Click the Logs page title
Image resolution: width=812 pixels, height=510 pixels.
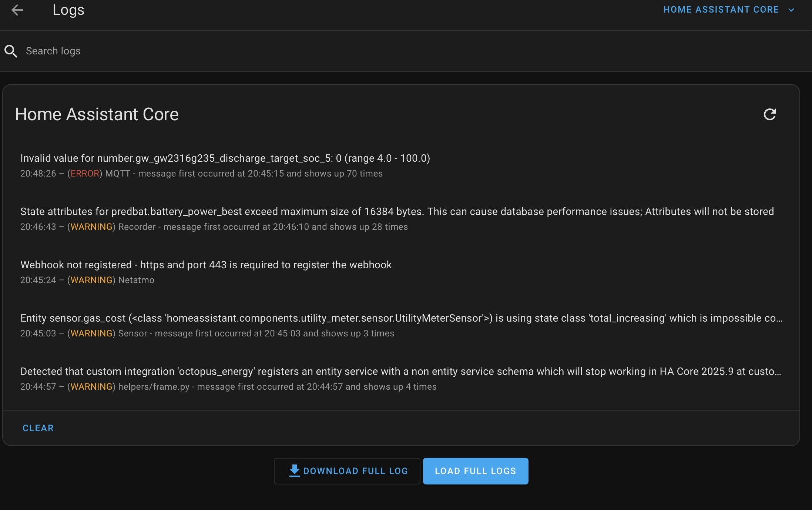click(x=68, y=10)
